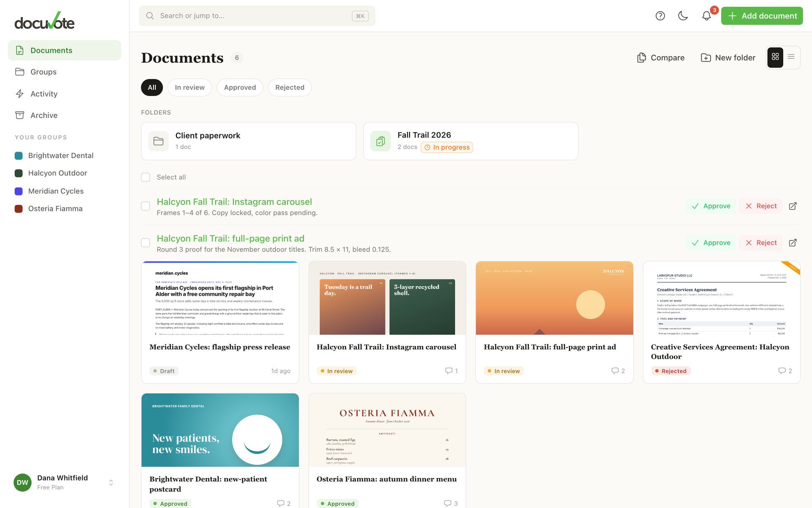Click the Fall Trail 2026 folder icon

tap(381, 141)
